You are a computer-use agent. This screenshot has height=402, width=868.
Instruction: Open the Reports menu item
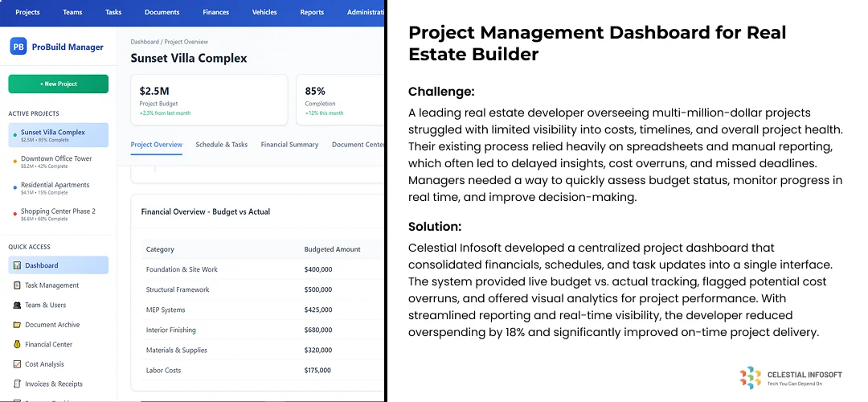pyautogui.click(x=312, y=12)
